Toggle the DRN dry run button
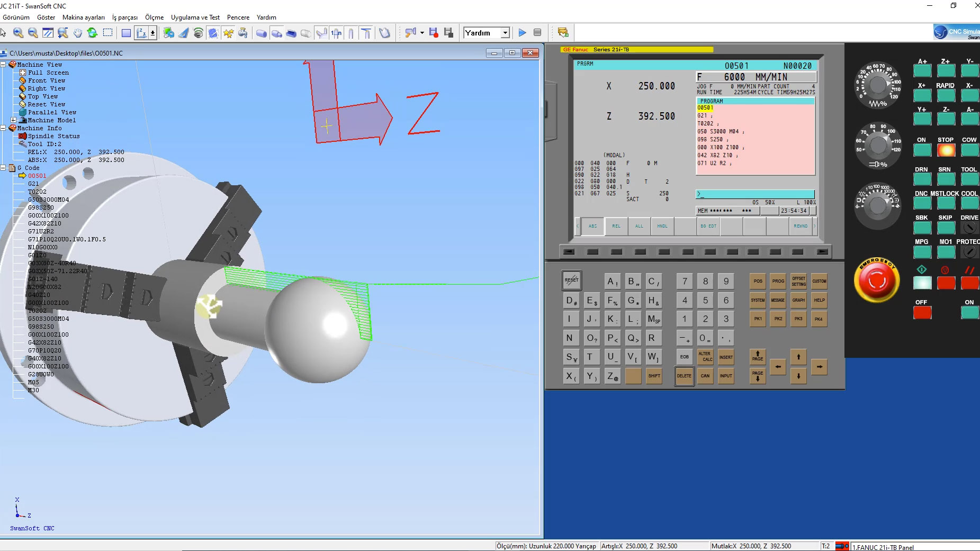This screenshot has height=551, width=980. (x=922, y=179)
